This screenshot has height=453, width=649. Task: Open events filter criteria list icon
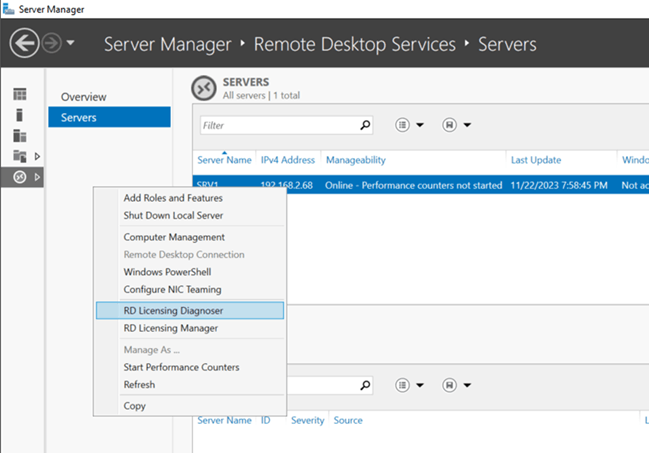click(402, 385)
